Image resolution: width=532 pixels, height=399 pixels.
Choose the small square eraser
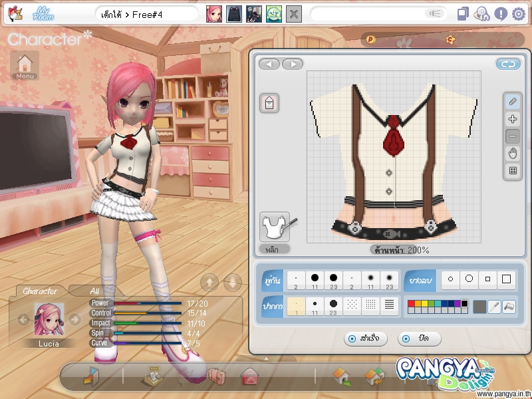click(488, 279)
